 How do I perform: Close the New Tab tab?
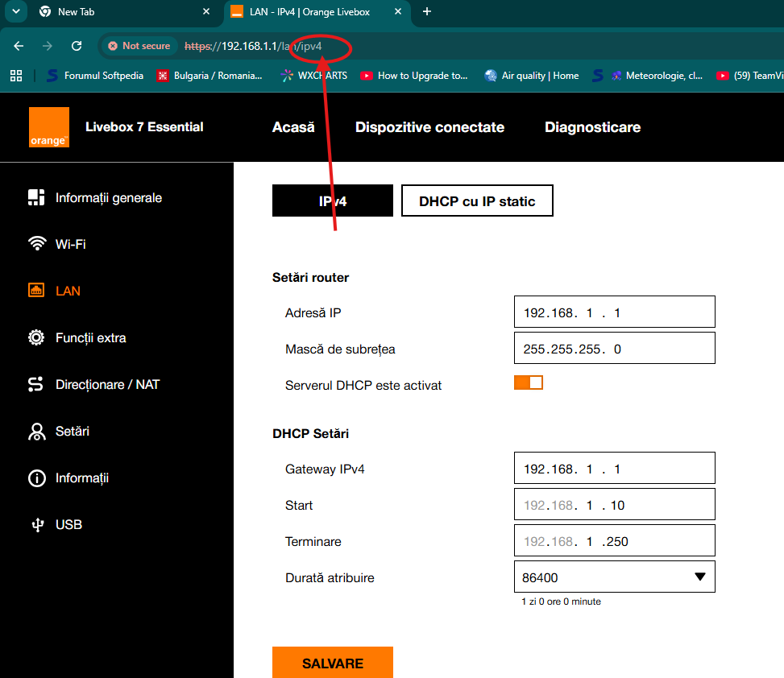(206, 11)
